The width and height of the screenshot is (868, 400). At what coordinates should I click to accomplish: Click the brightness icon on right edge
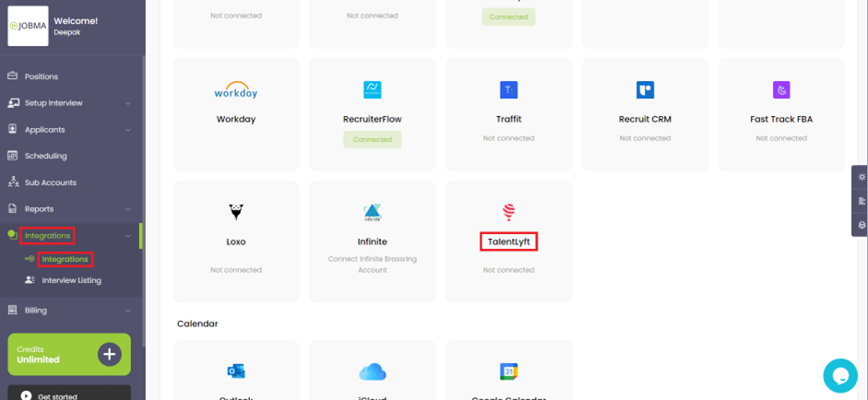[862, 177]
